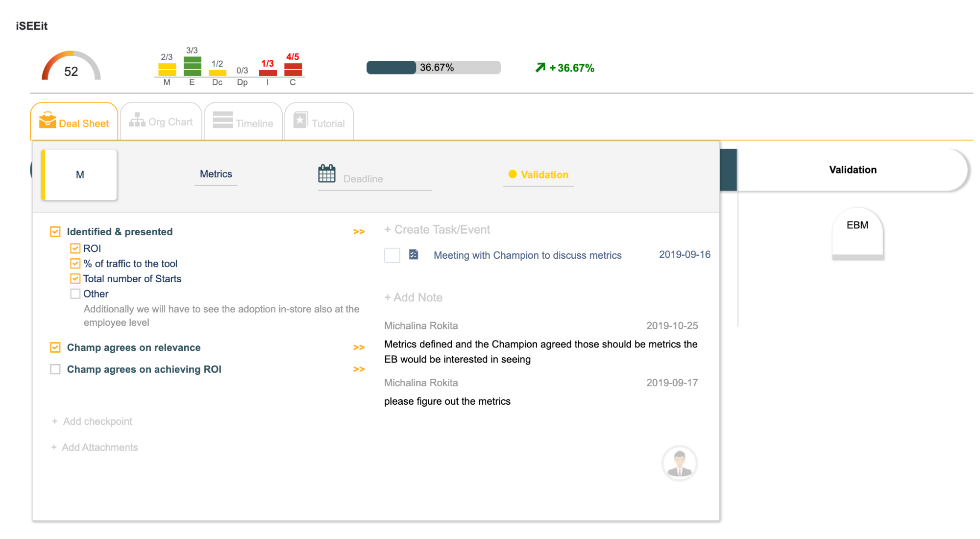Switch to the Tutorial tab
This screenshot has height=539, width=980.
click(x=319, y=122)
